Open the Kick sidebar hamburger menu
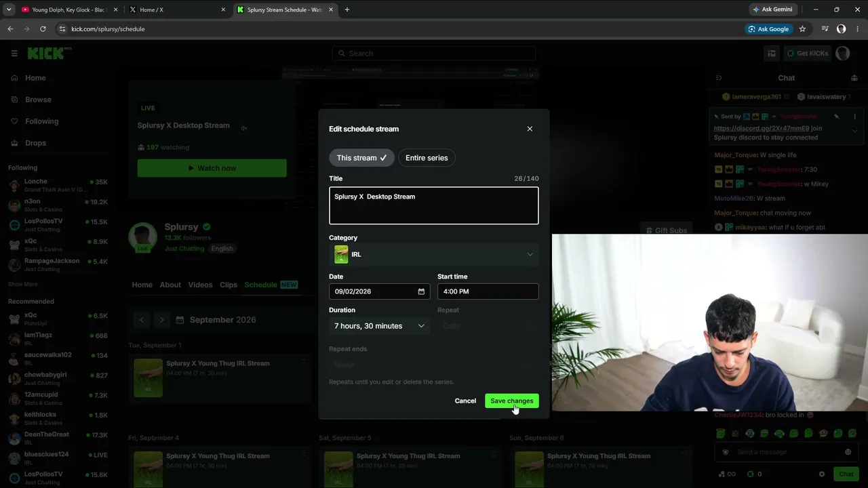868x488 pixels. point(14,54)
